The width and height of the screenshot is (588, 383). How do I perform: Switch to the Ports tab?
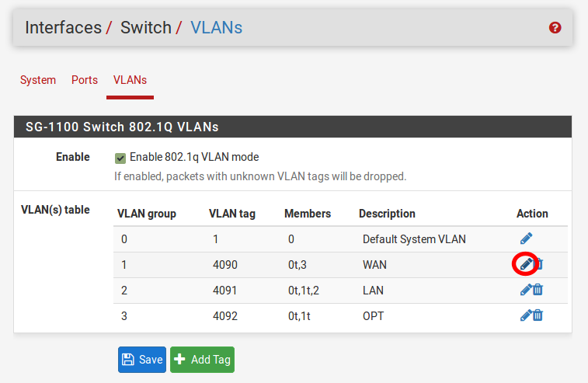point(85,80)
